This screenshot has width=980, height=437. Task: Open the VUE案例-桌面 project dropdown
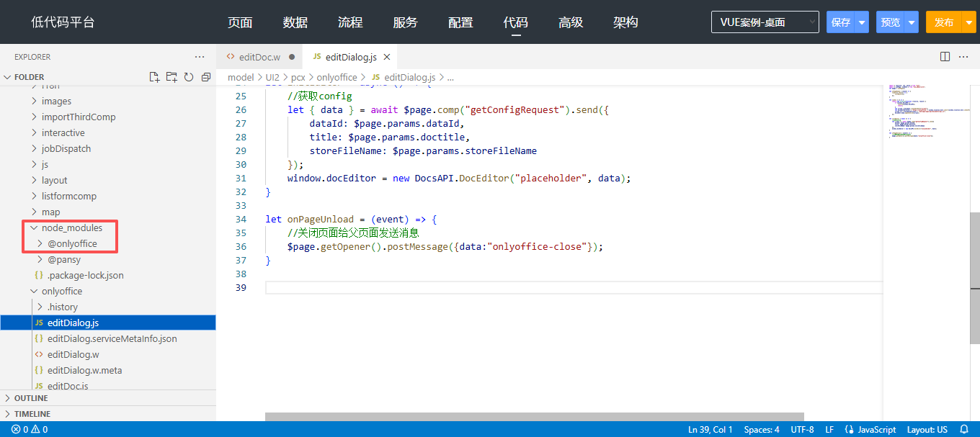[765, 22]
